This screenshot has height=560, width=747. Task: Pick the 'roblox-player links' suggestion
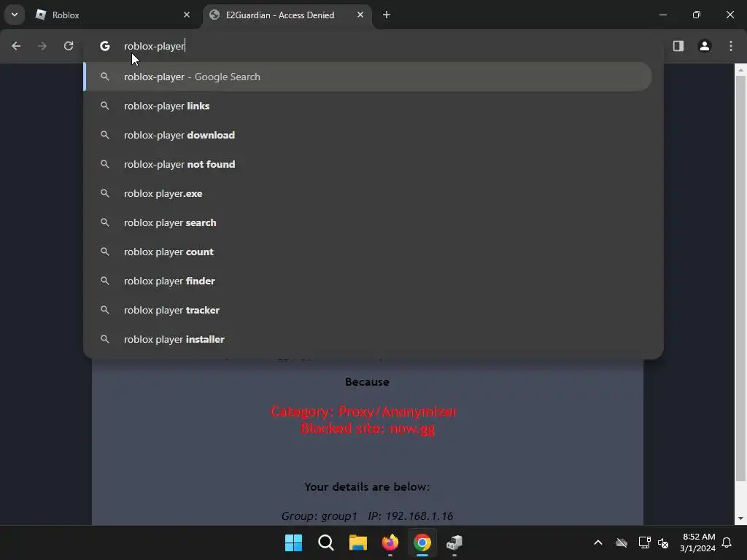click(x=368, y=106)
